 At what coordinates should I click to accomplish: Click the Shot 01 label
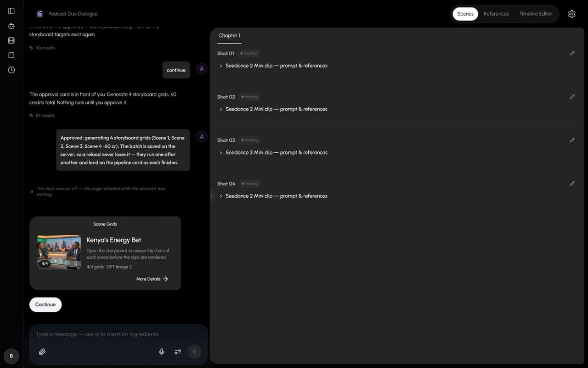(226, 53)
